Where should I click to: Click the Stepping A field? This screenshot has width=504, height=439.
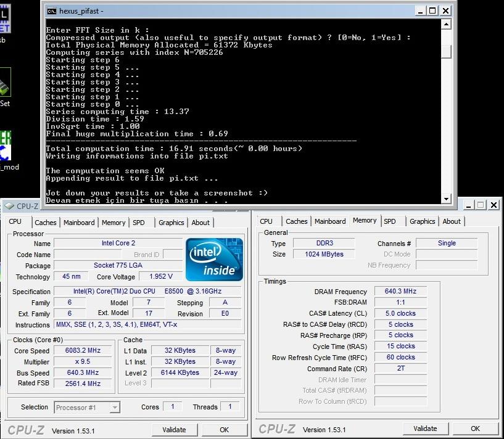(225, 302)
